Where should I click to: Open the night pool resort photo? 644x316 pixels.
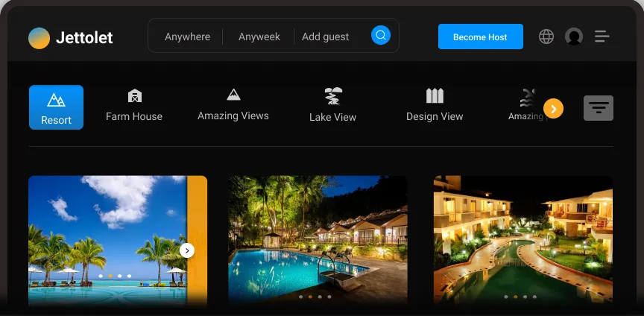click(318, 241)
